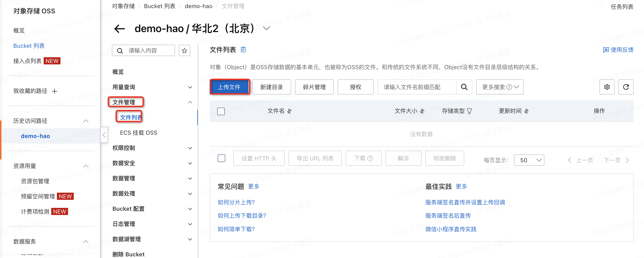Click the copy icon beside 文件列表 title

pyautogui.click(x=243, y=50)
